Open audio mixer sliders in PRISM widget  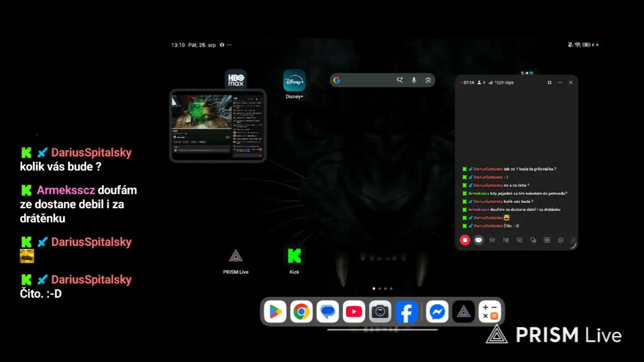pos(492,240)
